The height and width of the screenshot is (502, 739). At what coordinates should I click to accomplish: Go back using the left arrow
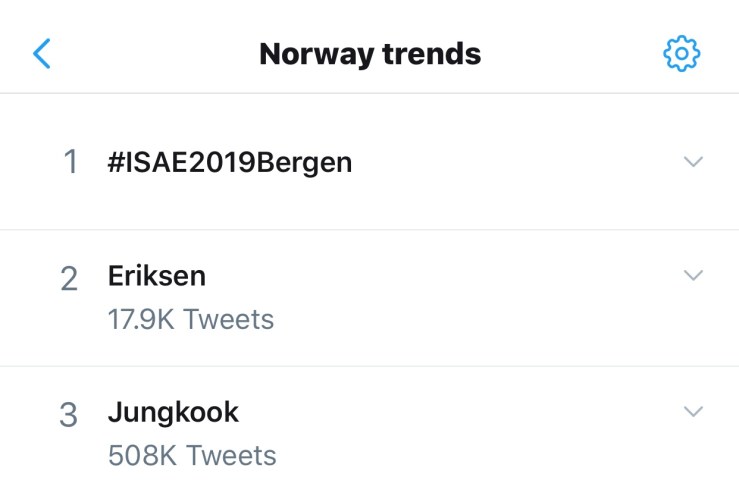pos(42,53)
